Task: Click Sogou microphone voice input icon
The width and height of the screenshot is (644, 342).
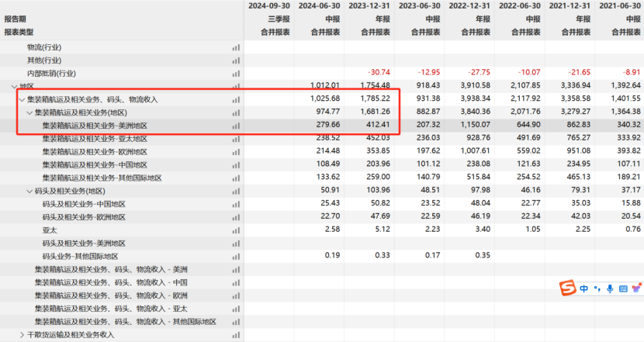Action: pyautogui.click(x=610, y=288)
